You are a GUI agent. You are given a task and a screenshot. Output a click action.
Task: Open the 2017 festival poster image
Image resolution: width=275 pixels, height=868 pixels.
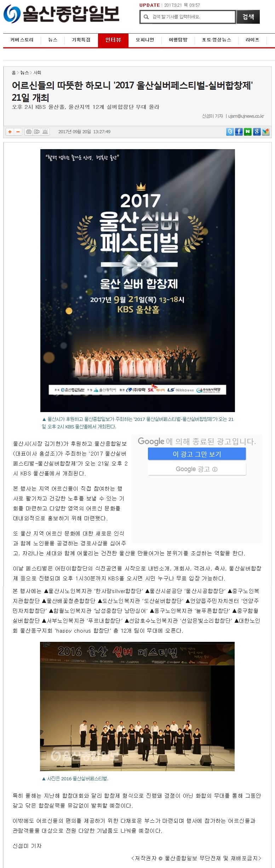tap(138, 281)
